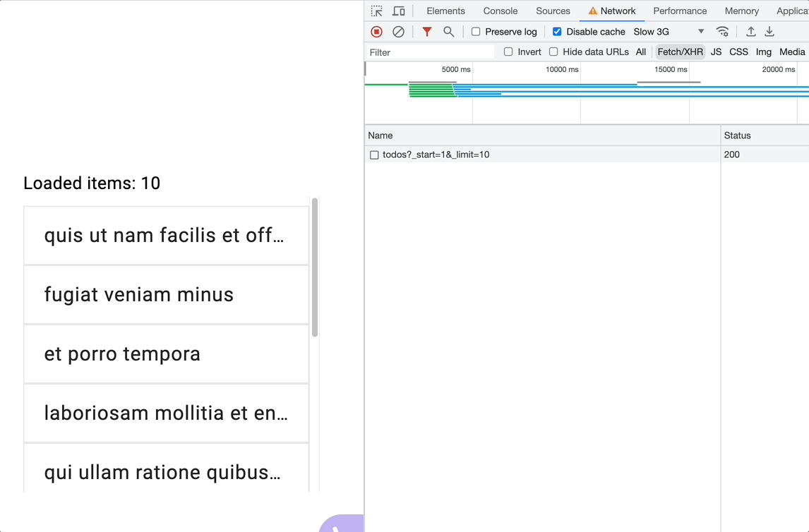
Task: Toggle the device toolbar
Action: point(400,11)
